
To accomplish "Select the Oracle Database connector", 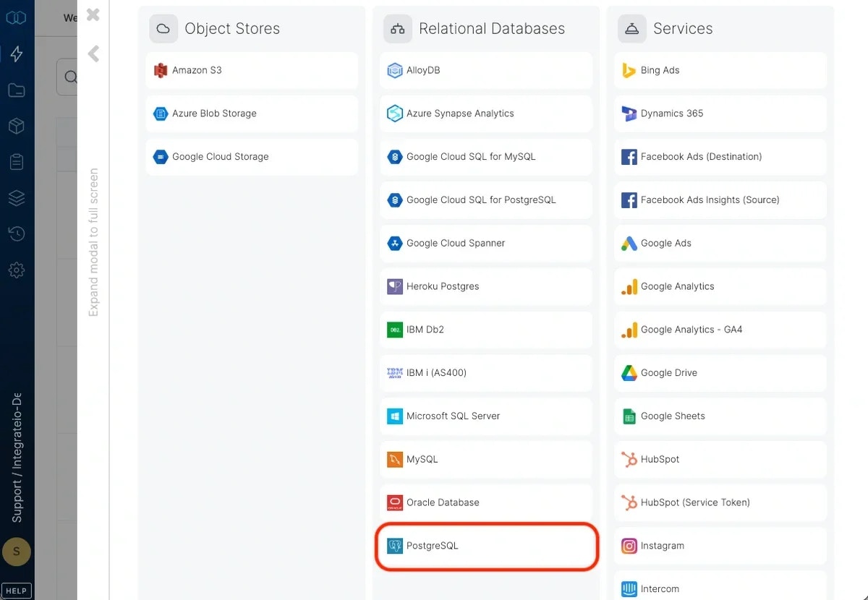I will 485,502.
